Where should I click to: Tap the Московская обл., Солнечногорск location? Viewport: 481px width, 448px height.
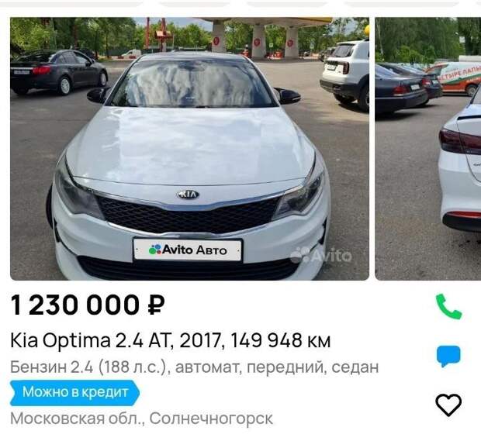[x=142, y=419]
